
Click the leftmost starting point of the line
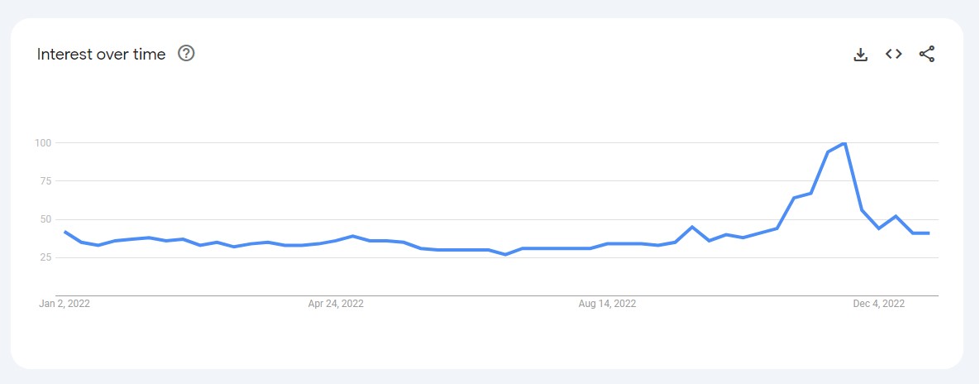click(x=65, y=232)
